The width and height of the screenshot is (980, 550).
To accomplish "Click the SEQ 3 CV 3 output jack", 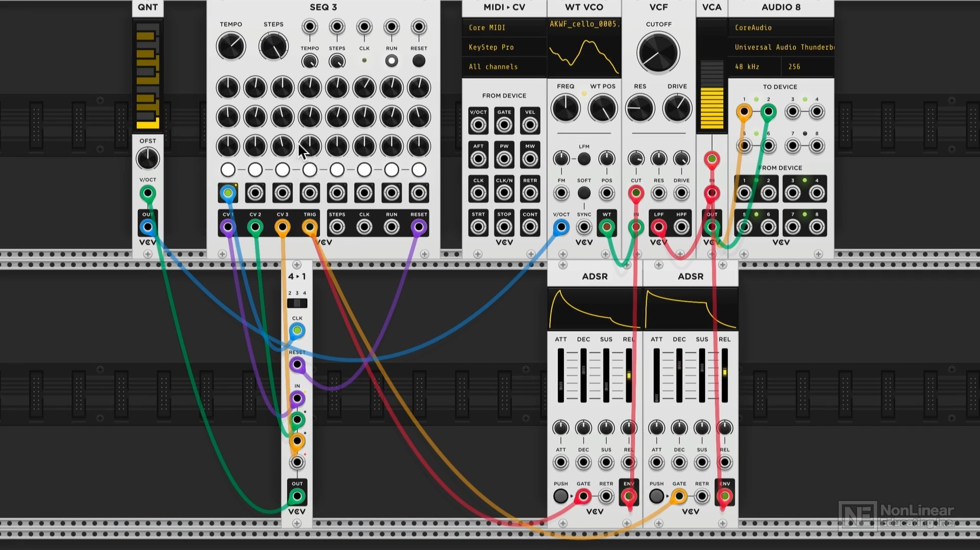I will pos(282,227).
